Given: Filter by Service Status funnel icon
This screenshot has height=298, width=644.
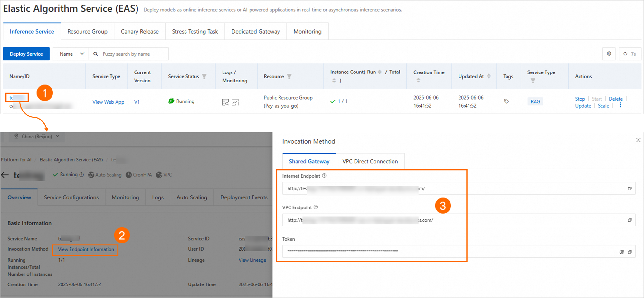Looking at the screenshot, I should 204,76.
